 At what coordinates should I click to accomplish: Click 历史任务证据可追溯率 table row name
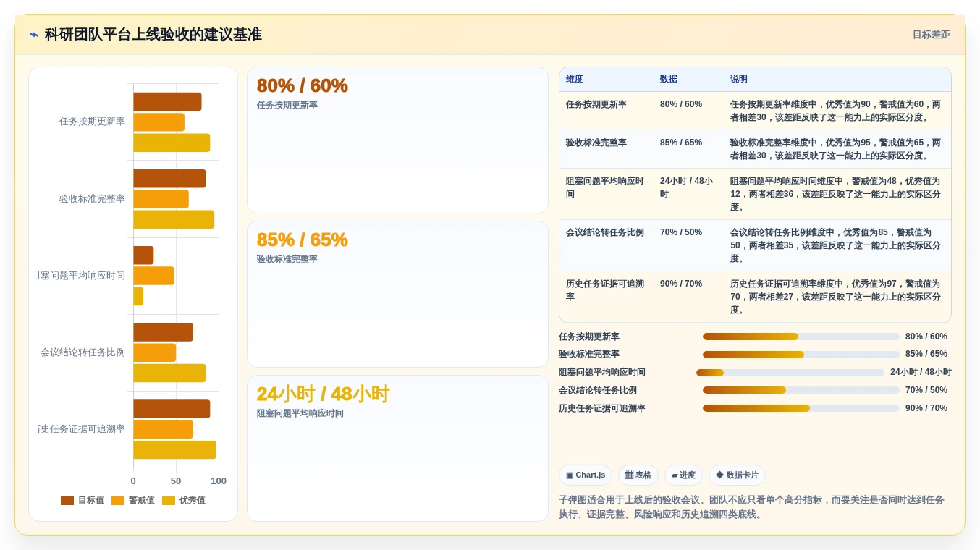[x=605, y=290]
